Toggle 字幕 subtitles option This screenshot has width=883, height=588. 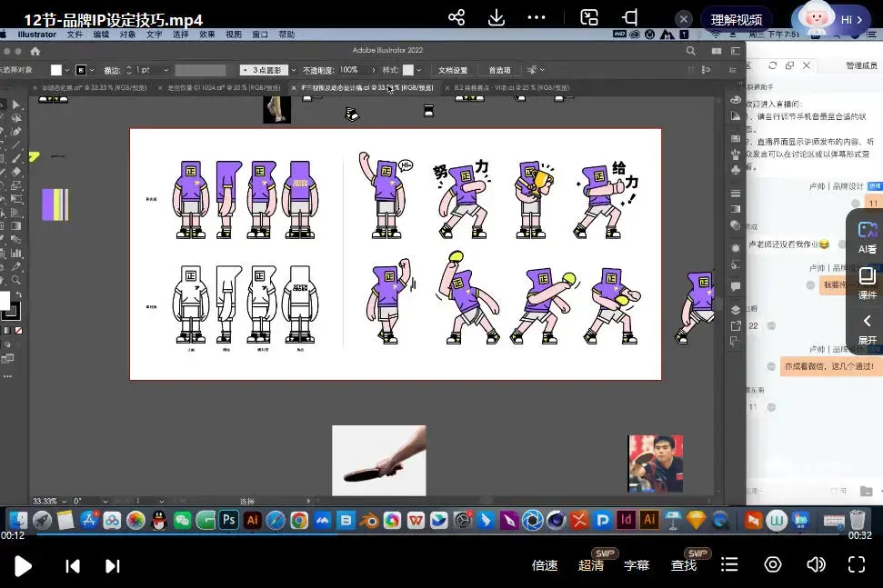coord(637,565)
